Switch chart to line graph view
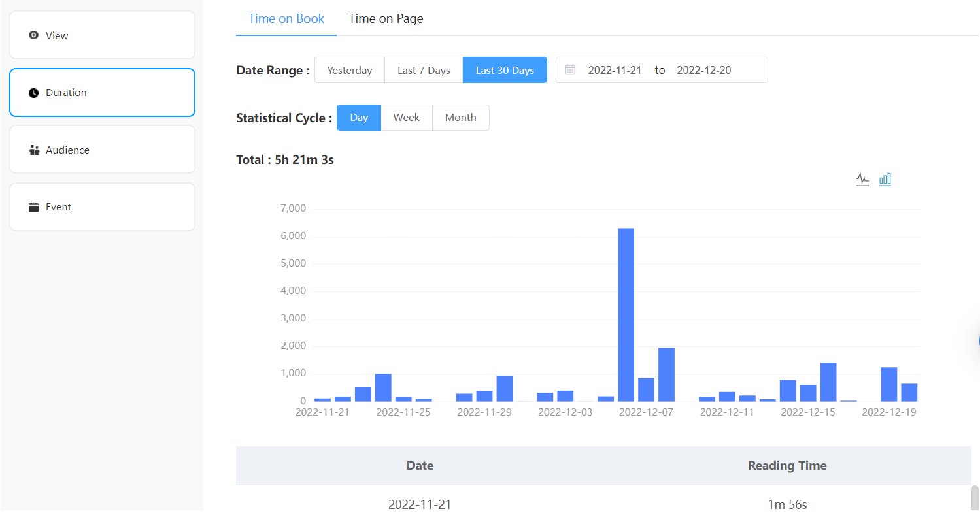Image resolution: width=980 pixels, height=522 pixels. pyautogui.click(x=862, y=178)
